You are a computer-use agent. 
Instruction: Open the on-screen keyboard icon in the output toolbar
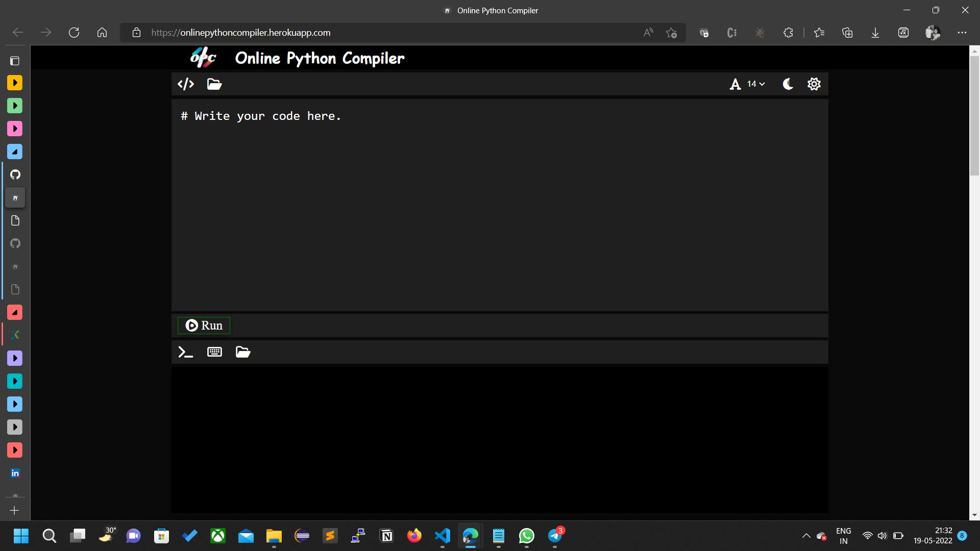pos(214,352)
